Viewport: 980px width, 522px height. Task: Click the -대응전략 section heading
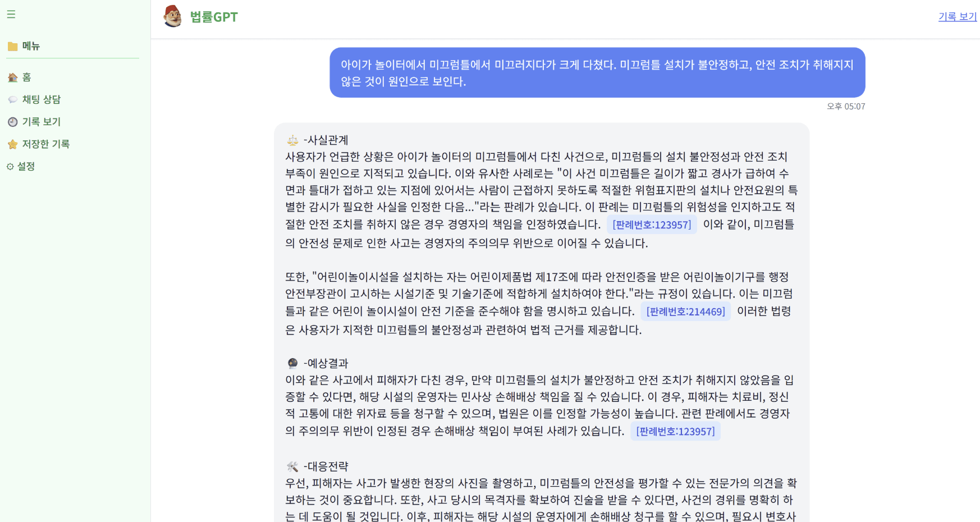click(326, 466)
